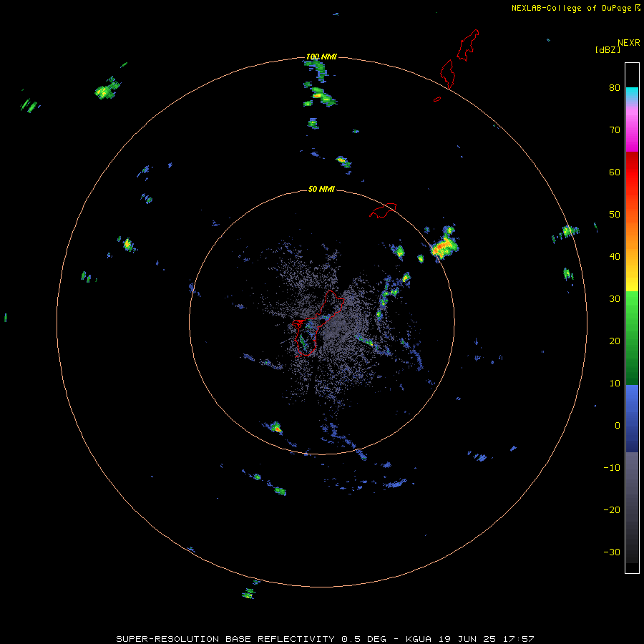Image resolution: width=644 pixels, height=644 pixels.
Task: Click the 10 value on the dBZ scale
Action: (615, 384)
